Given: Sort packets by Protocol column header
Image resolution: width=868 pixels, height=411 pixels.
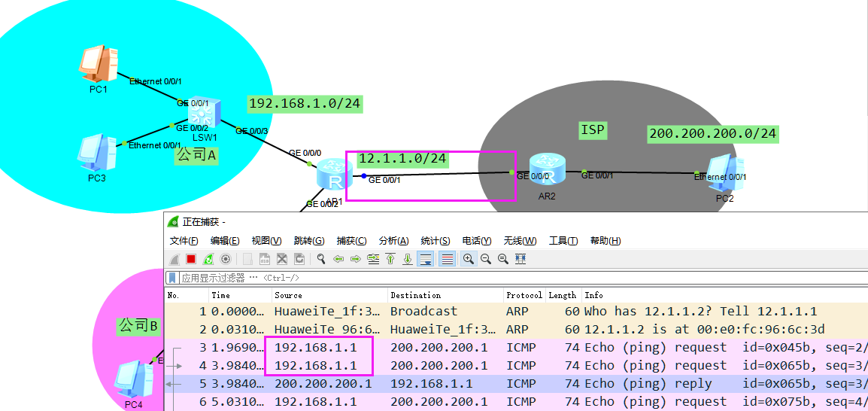Looking at the screenshot, I should [524, 295].
